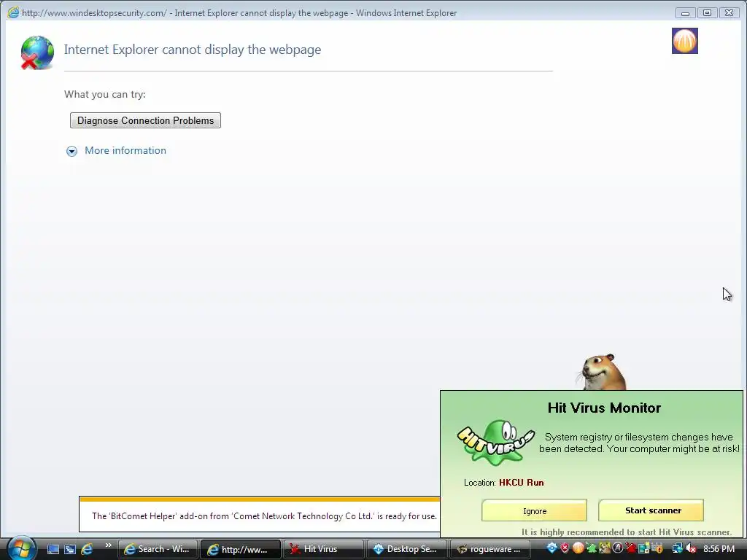Image resolution: width=747 pixels, height=560 pixels.
Task: Click the 8:56 PM taskbar clock
Action: tap(719, 549)
